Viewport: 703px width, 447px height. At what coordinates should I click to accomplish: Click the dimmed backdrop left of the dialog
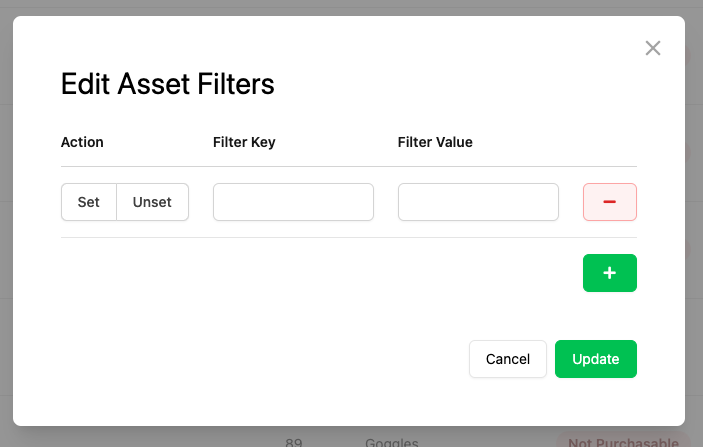pyautogui.click(x=6, y=220)
